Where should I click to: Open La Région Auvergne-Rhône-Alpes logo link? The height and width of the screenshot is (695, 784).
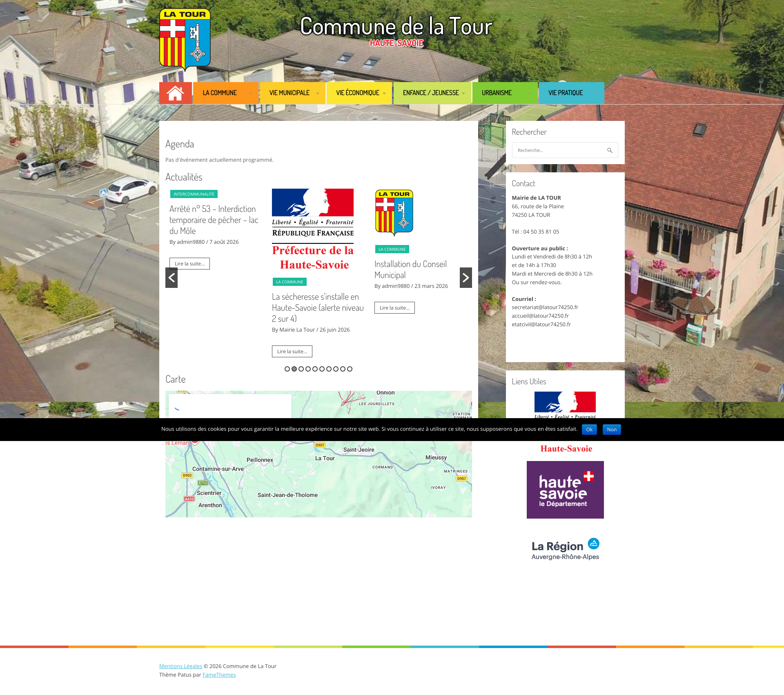click(565, 549)
